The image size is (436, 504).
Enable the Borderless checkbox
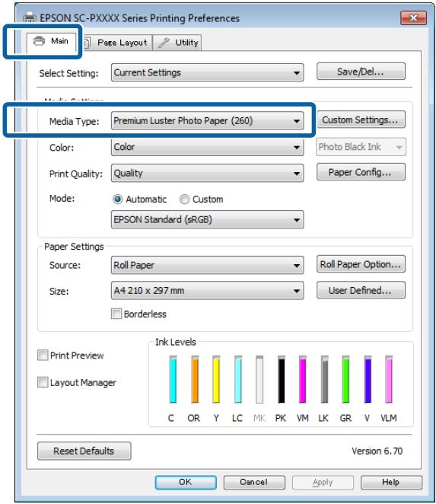pyautogui.click(x=116, y=314)
